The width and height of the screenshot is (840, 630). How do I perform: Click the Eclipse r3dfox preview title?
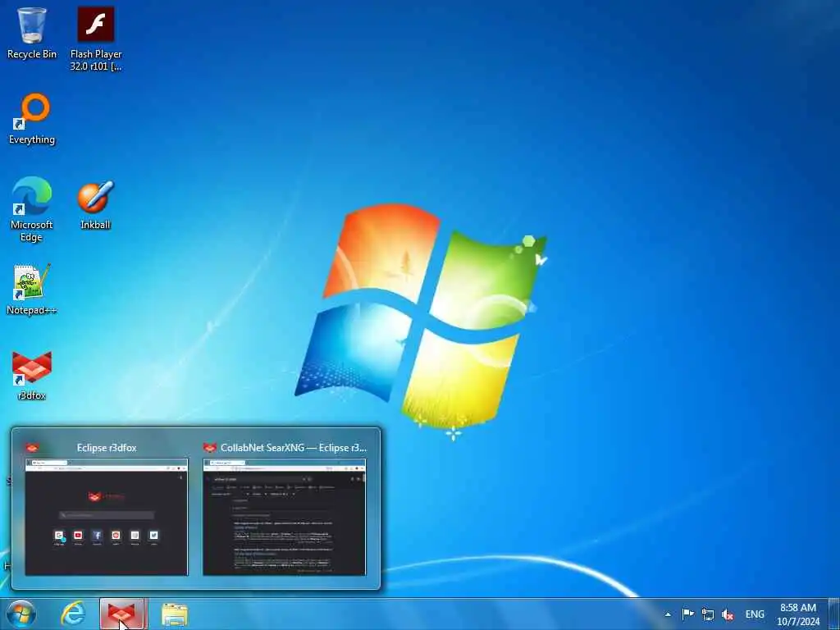pos(107,448)
